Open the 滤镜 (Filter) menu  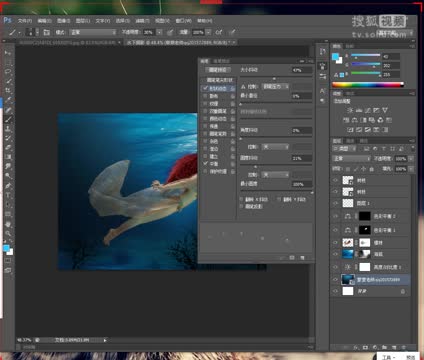pyautogui.click(x=142, y=21)
